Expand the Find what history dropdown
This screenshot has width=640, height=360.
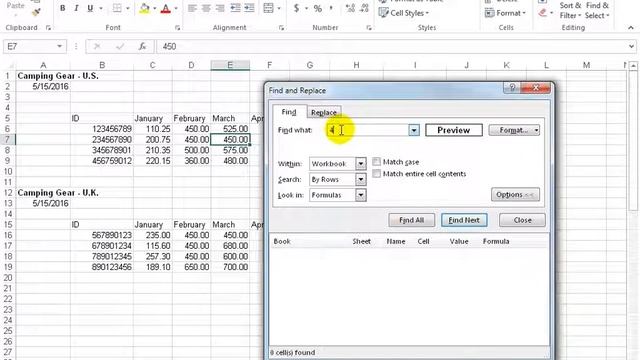click(414, 130)
